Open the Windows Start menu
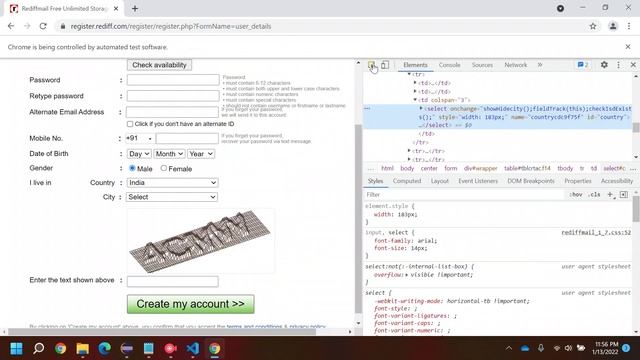 click(16, 349)
